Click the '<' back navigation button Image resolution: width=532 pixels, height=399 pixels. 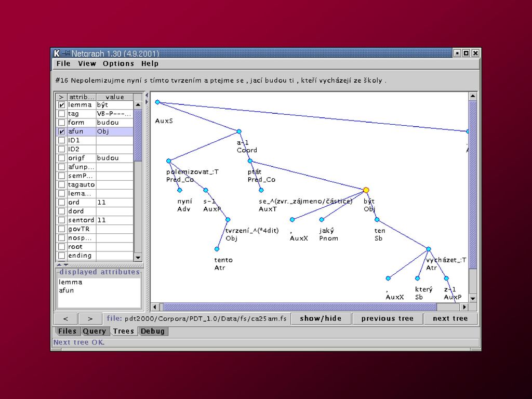click(x=65, y=318)
